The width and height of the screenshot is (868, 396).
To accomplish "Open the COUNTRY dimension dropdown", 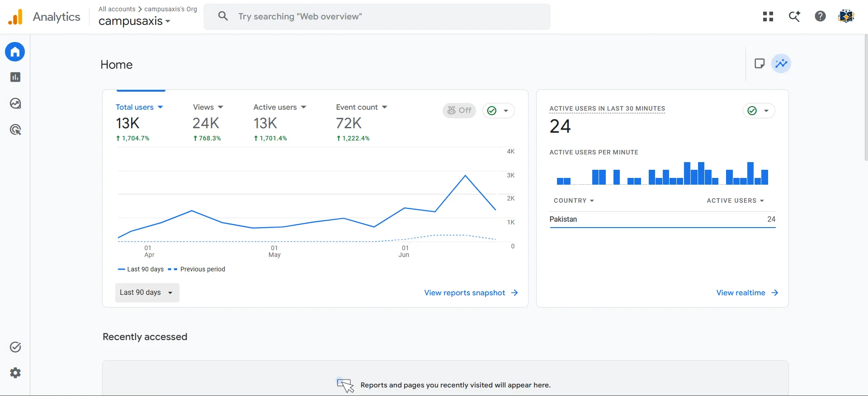I will pos(574,200).
